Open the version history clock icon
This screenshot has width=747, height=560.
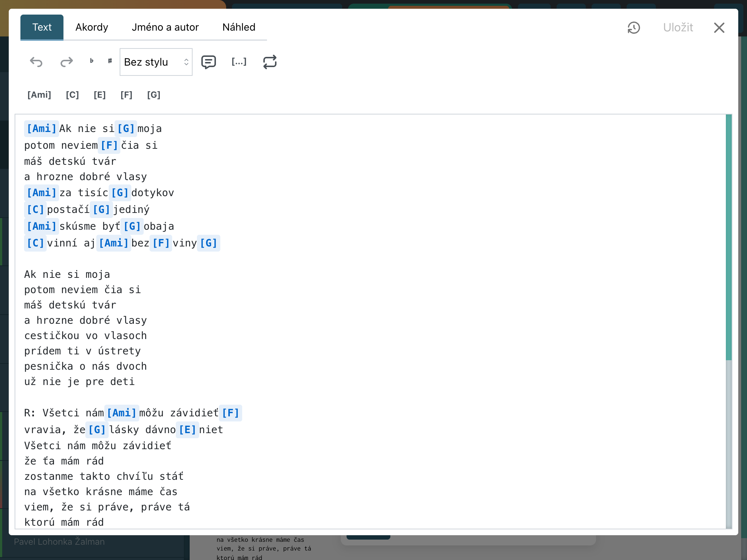[x=634, y=28]
